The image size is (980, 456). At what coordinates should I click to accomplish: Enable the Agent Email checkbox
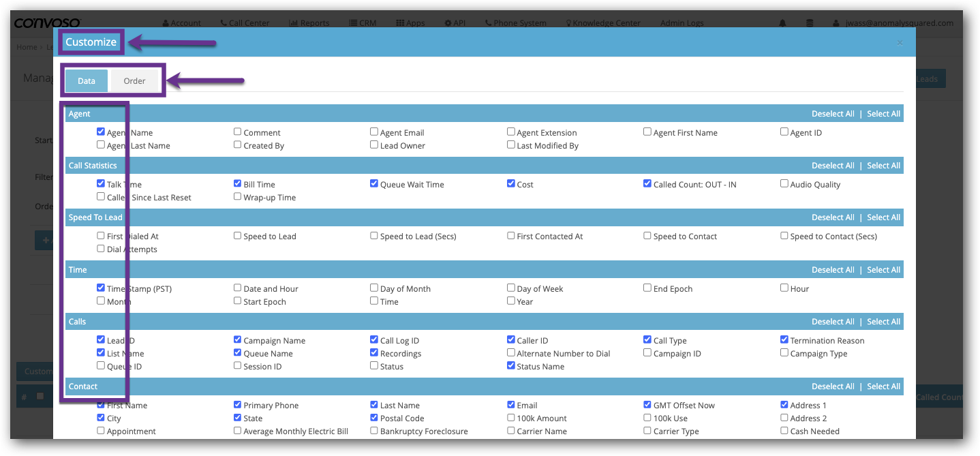[374, 132]
